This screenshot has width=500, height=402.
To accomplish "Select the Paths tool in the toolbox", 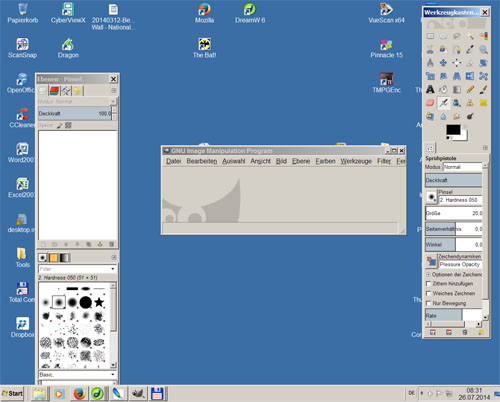I will pyautogui.click(x=457, y=50).
